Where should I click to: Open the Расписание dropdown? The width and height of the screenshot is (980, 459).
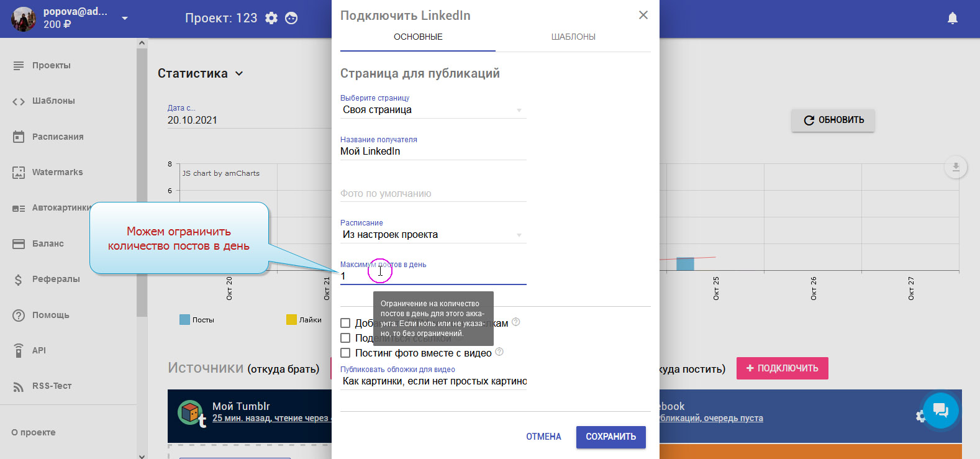[433, 235]
